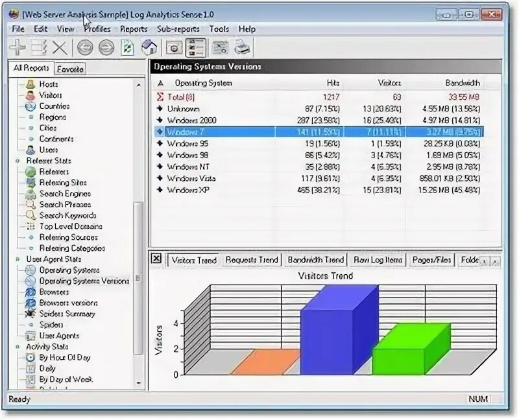519x420 pixels.
Task: Select Referring Categories tree entry
Action: pyautogui.click(x=72, y=248)
